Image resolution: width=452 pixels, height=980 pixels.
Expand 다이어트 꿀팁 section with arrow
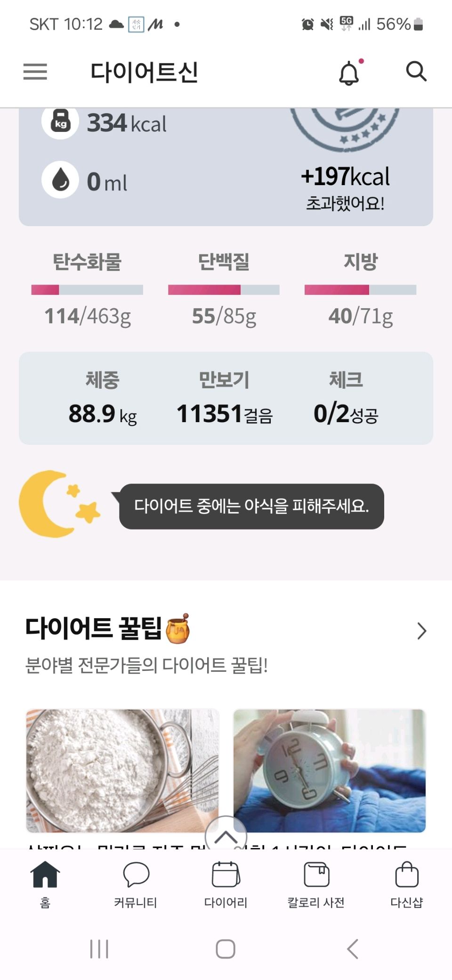[421, 631]
